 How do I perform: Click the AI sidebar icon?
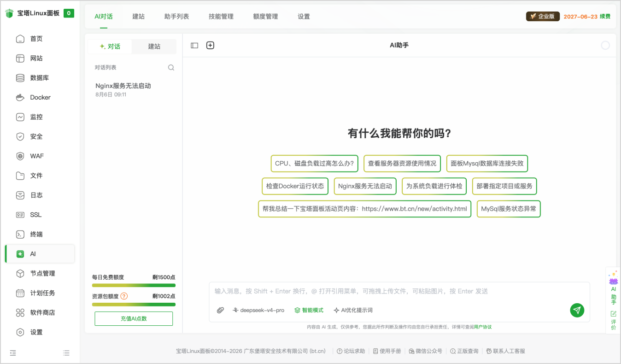[20, 254]
